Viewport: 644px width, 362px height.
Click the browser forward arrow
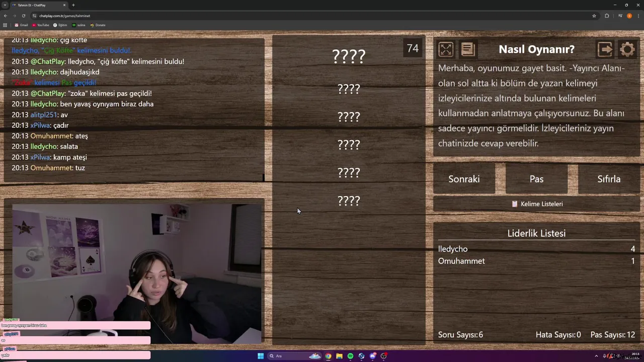pyautogui.click(x=15, y=16)
